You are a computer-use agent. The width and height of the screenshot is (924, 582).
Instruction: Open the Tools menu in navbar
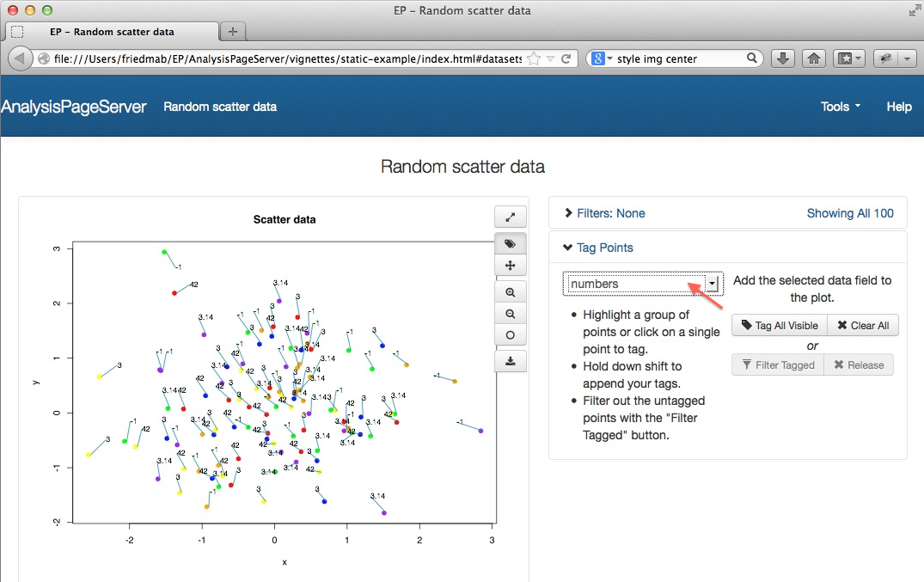[840, 107]
